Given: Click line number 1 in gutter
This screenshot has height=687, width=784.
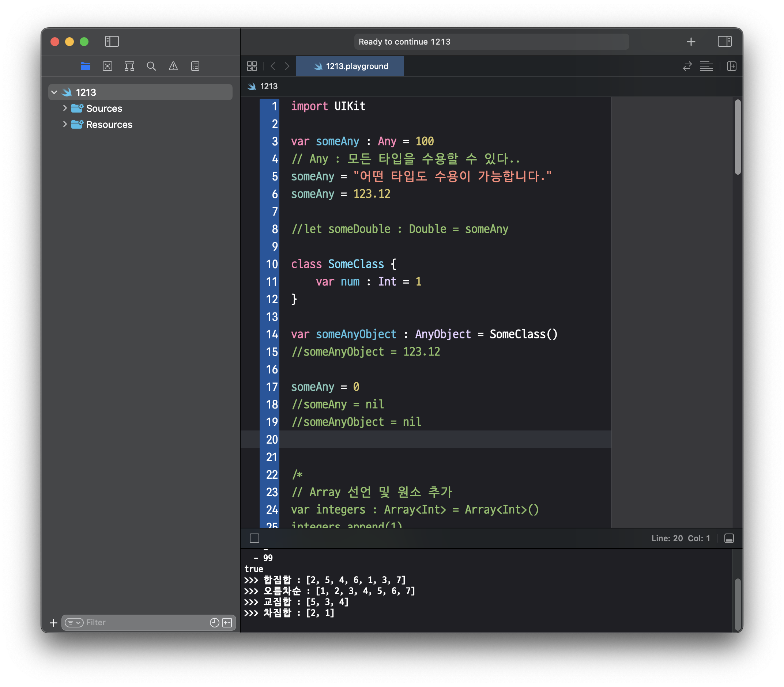Looking at the screenshot, I should tap(274, 106).
